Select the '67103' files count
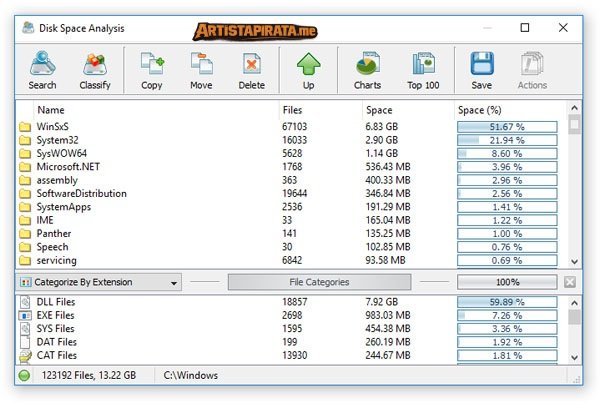The image size is (600, 403). click(295, 127)
